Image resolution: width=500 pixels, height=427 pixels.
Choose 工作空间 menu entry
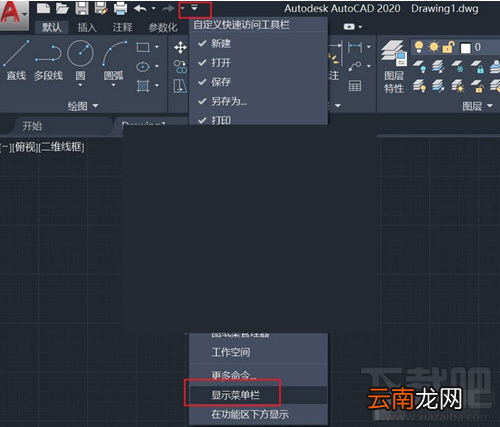coord(258,352)
